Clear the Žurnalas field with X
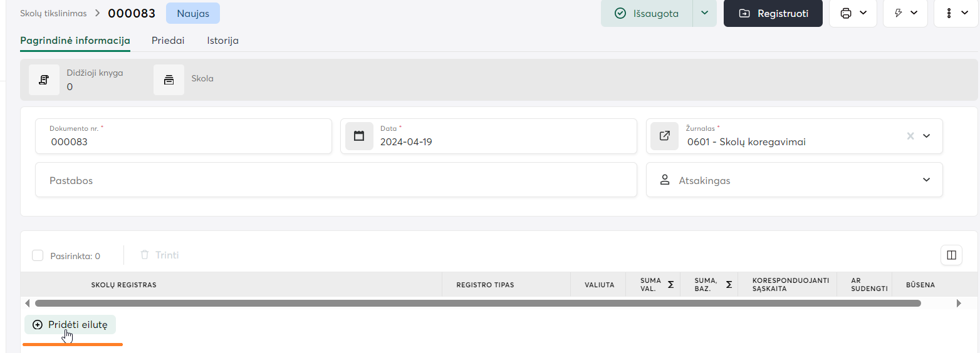The width and height of the screenshot is (980, 353). (910, 136)
